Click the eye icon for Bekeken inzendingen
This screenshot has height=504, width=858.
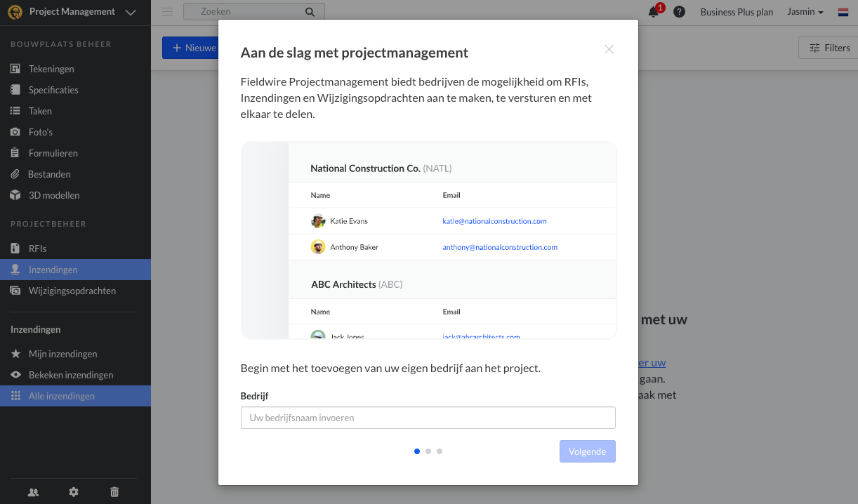15,375
